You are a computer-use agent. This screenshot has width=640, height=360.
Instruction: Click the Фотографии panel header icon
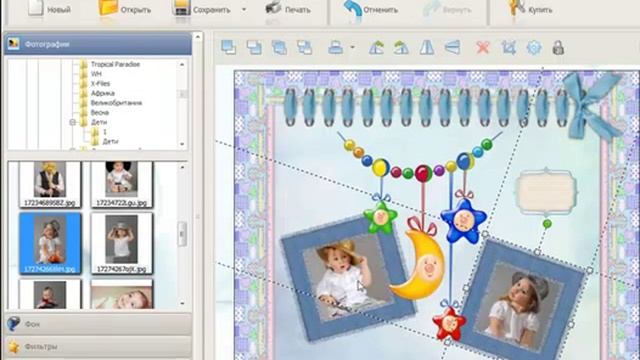pos(13,44)
